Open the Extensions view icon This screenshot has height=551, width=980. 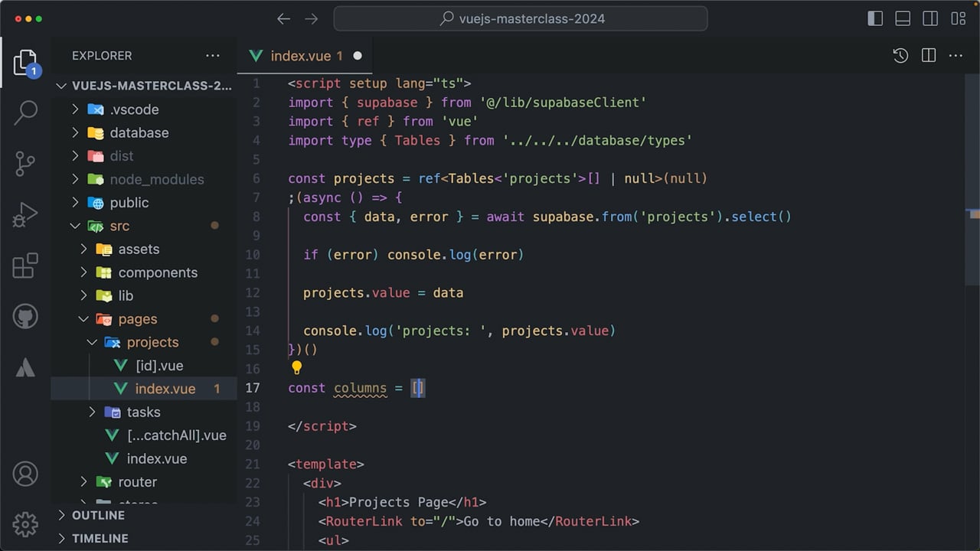[x=25, y=266]
